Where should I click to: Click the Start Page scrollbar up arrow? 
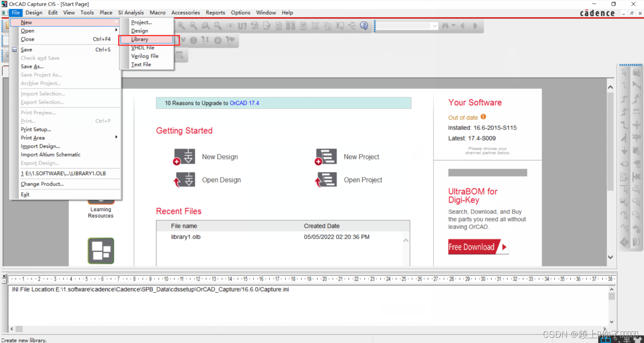click(x=611, y=87)
